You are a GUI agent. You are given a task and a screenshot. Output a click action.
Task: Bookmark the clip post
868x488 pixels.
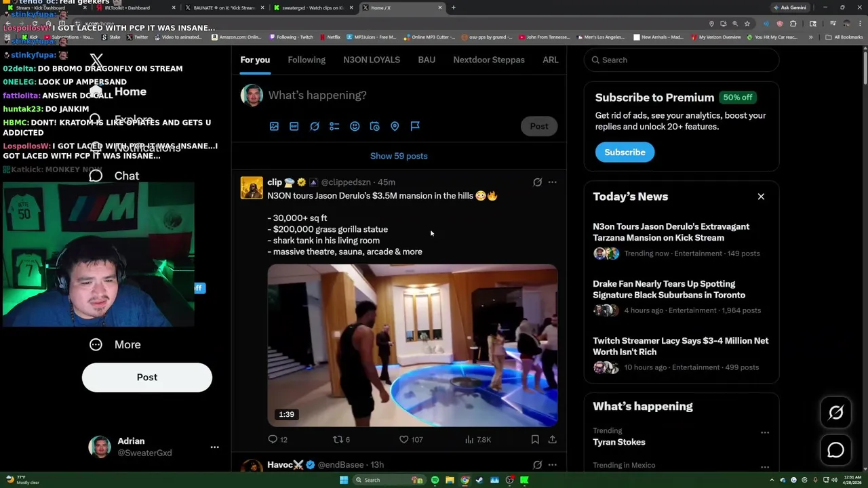[x=535, y=439]
